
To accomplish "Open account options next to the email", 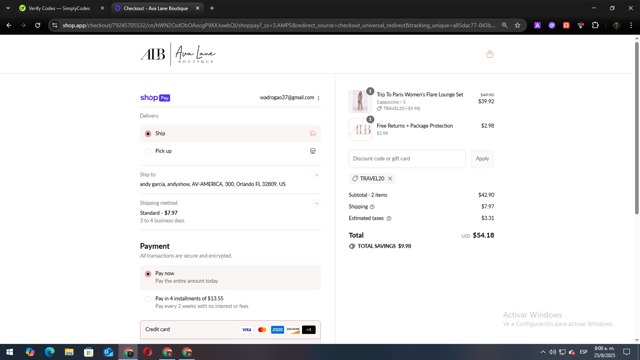I will point(318,98).
